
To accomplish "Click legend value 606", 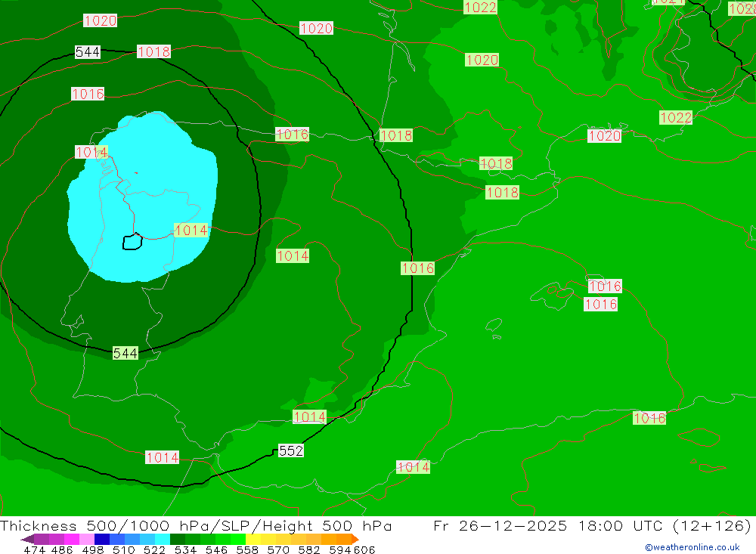I will [364, 549].
